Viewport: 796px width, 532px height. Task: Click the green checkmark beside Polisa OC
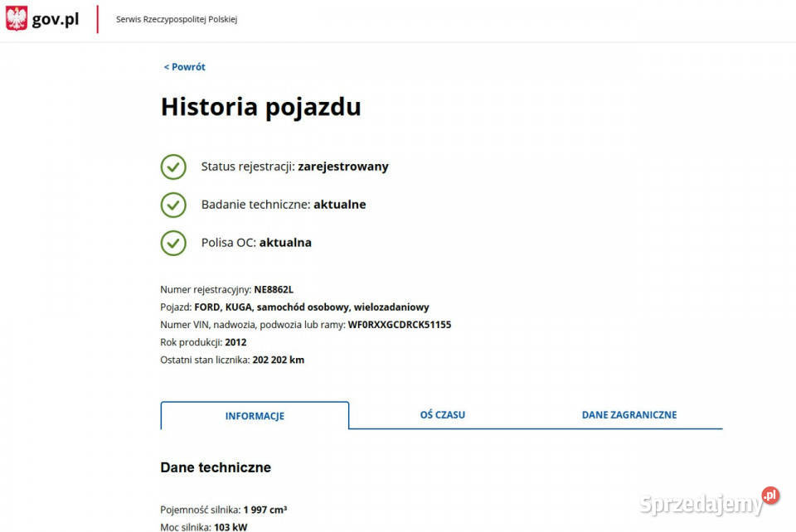coord(173,243)
